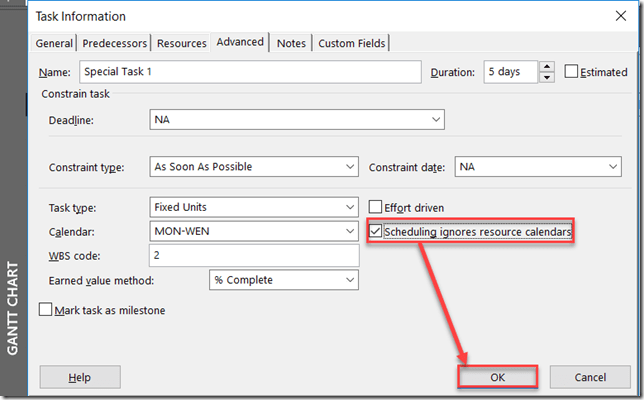The width and height of the screenshot is (644, 400).
Task: Open the Resources tab
Action: click(x=181, y=44)
